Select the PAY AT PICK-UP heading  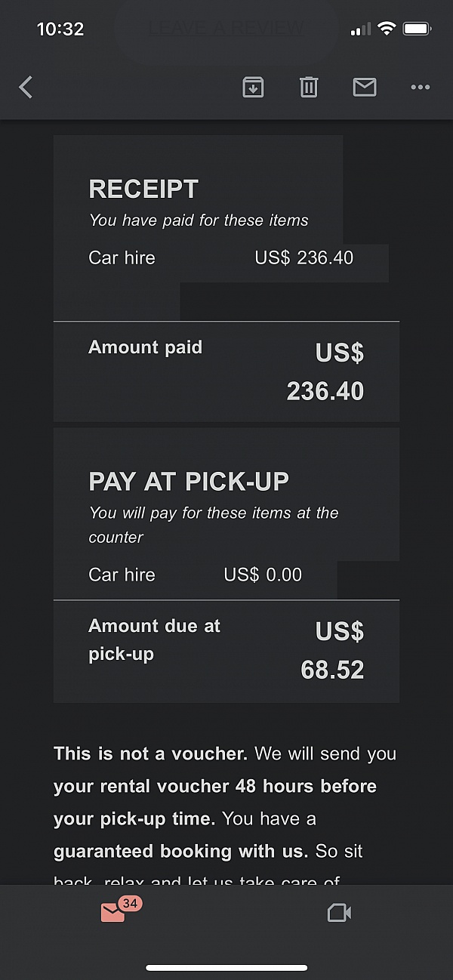tap(189, 482)
